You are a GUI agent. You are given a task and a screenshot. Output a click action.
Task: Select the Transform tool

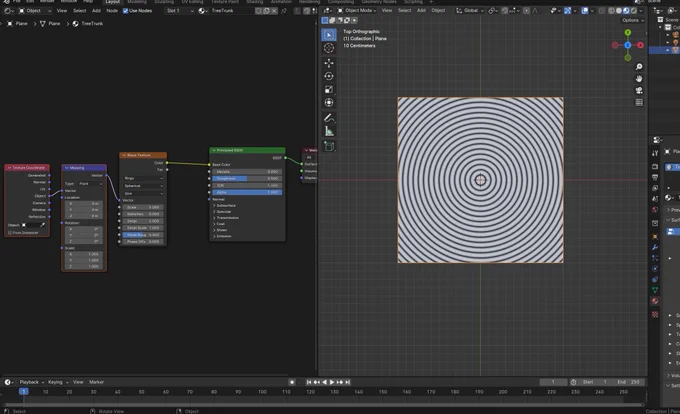(x=329, y=103)
